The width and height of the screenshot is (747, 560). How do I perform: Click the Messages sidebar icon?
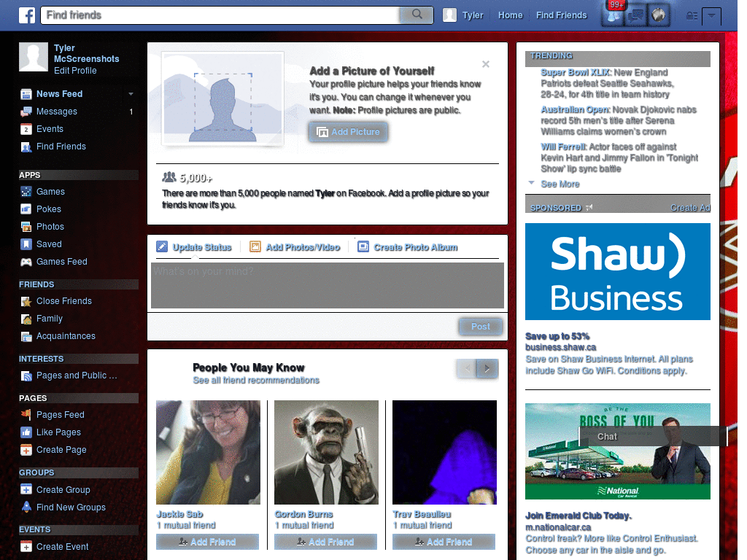click(x=26, y=112)
